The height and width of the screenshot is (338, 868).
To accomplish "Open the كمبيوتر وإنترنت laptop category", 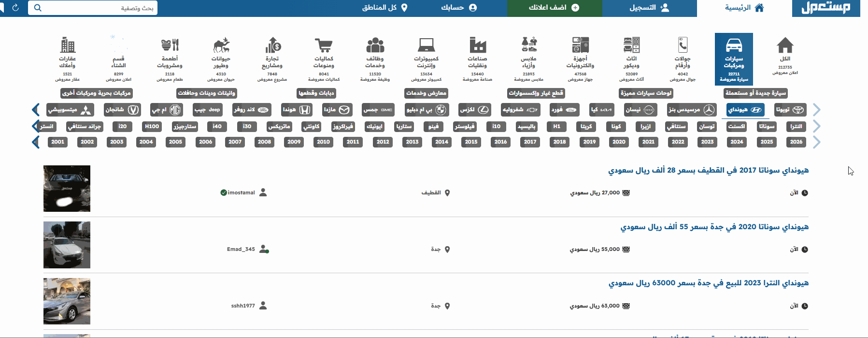I will click(426, 59).
